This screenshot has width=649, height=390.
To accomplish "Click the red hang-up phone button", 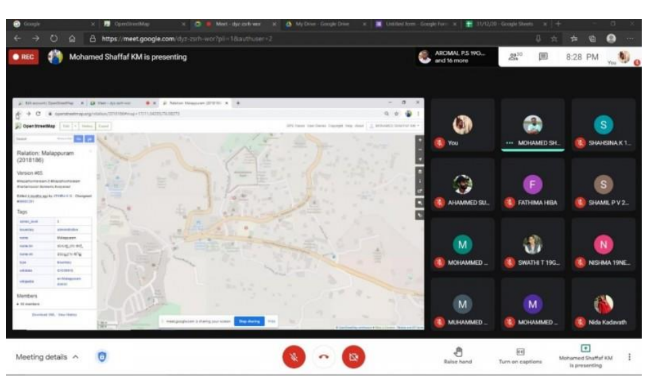I will coord(324,357).
